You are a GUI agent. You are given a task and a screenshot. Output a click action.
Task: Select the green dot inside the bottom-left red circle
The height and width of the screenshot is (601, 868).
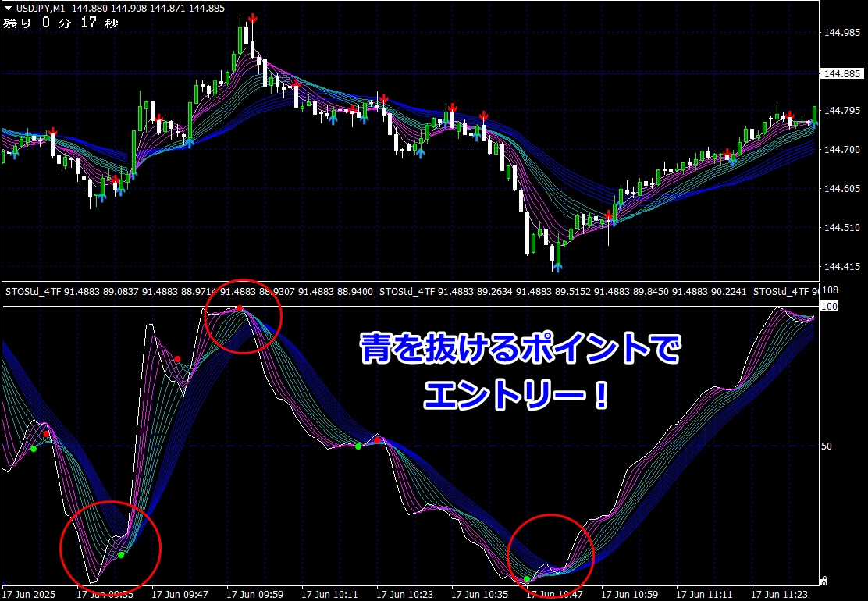click(x=121, y=554)
